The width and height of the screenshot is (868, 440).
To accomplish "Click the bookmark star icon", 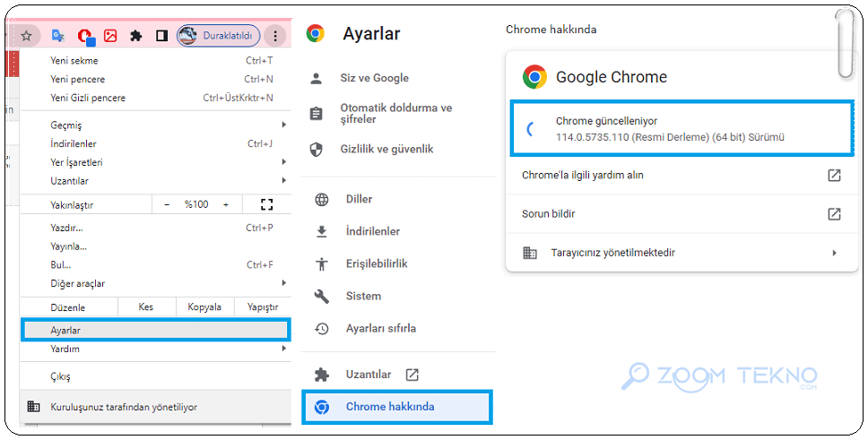I will tap(26, 37).
